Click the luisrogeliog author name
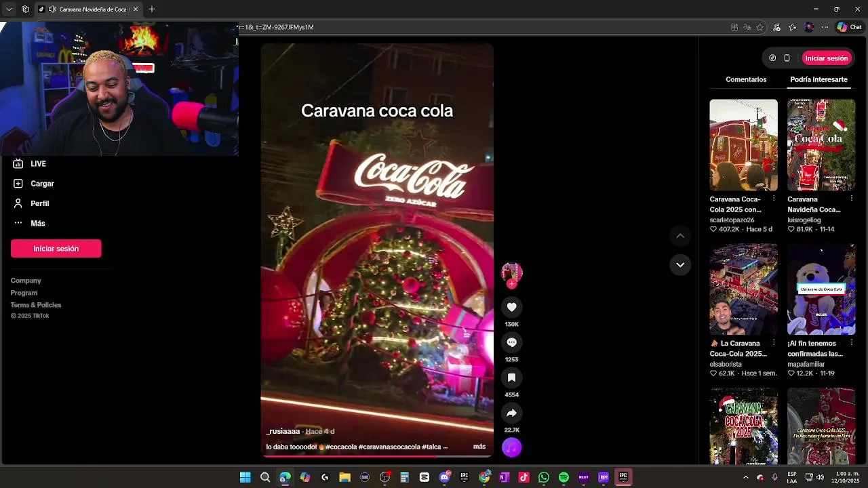 click(804, 220)
